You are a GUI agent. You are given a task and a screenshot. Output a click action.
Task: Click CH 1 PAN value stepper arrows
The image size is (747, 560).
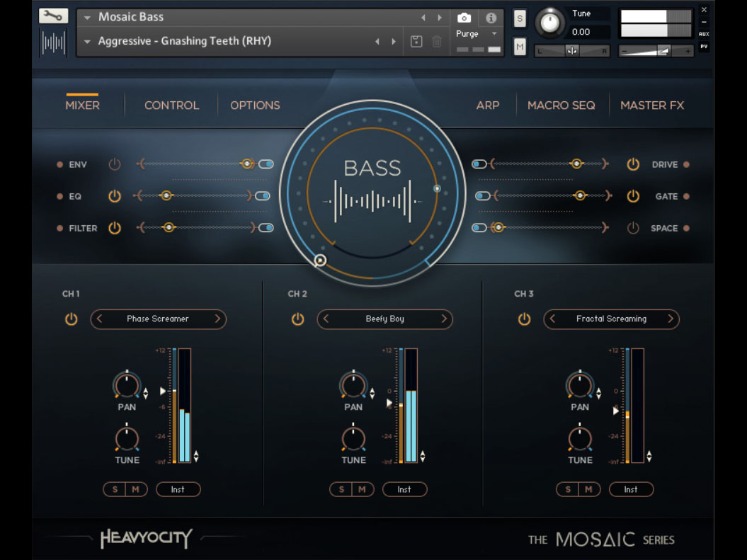click(x=146, y=394)
